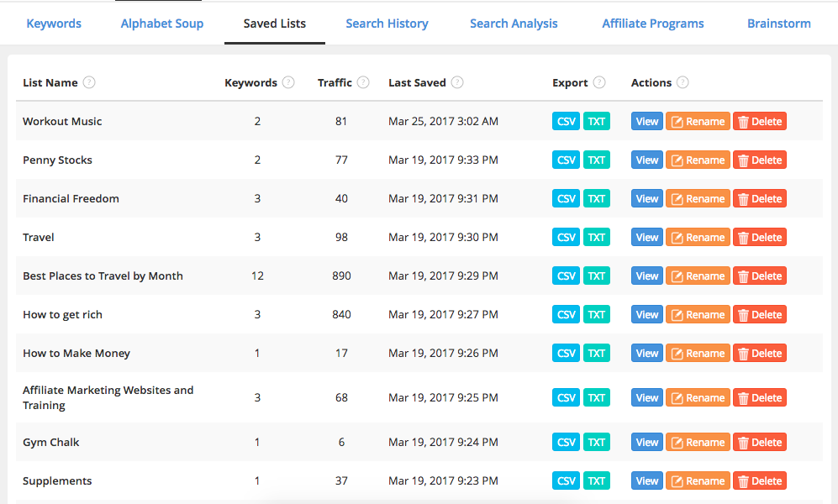Select the Saved Lists tab
The width and height of the screenshot is (838, 504).
coord(275,24)
